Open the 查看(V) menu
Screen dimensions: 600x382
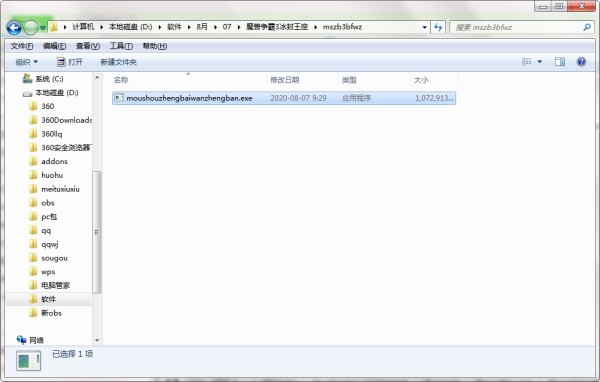[x=88, y=46]
